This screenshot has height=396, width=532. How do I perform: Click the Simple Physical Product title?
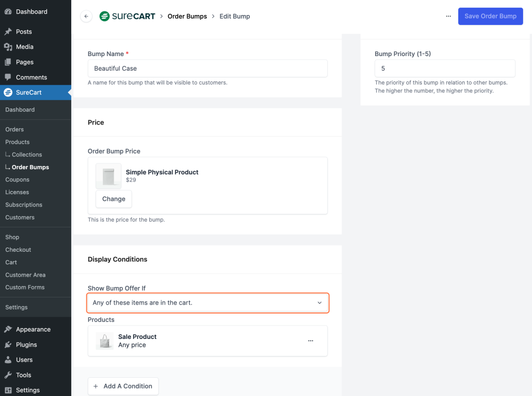(x=162, y=172)
